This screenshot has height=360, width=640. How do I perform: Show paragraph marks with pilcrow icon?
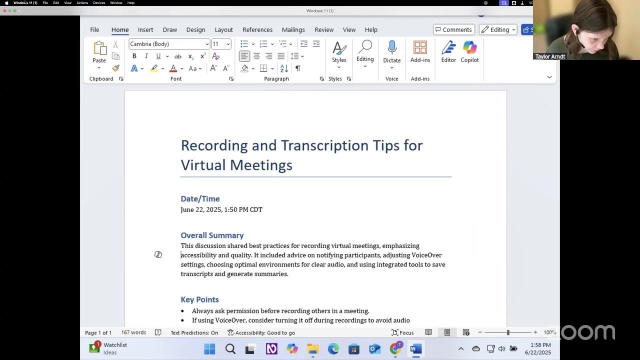[x=298, y=68]
